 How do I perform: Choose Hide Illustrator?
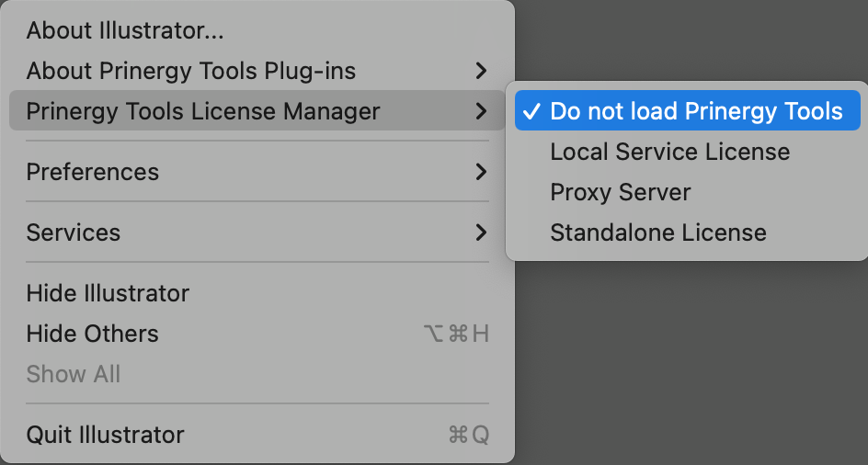(x=108, y=293)
